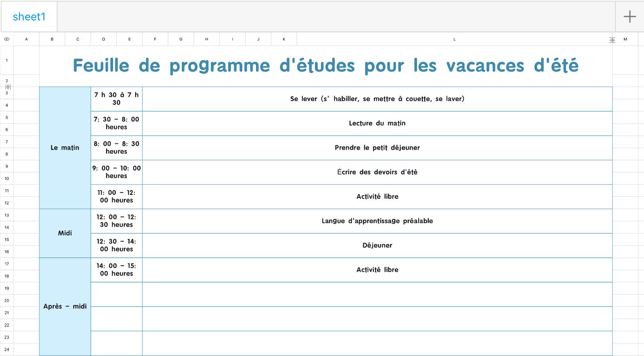Click 'Activité libre' in the afternoon section

(x=377, y=270)
